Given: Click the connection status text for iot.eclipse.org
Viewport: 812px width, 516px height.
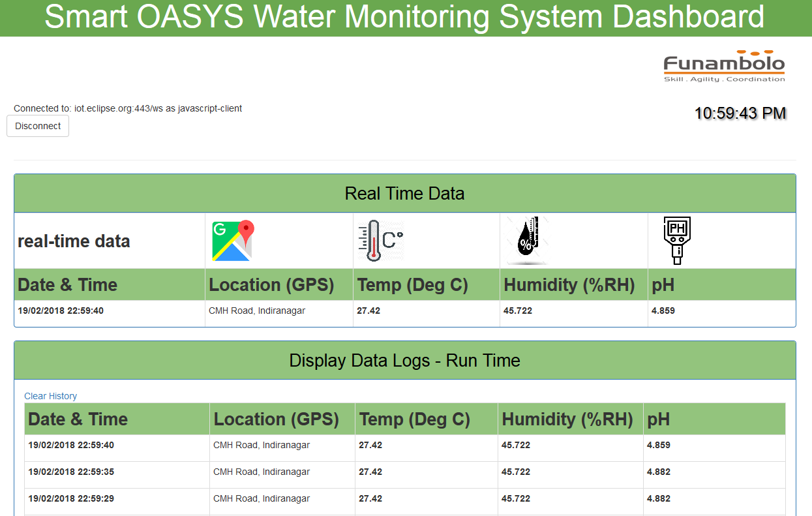Looking at the screenshot, I should tap(128, 108).
